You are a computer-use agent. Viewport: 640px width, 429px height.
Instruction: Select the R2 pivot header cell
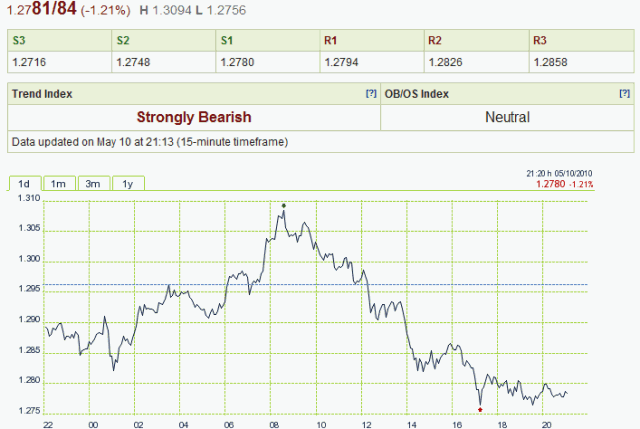(474, 41)
